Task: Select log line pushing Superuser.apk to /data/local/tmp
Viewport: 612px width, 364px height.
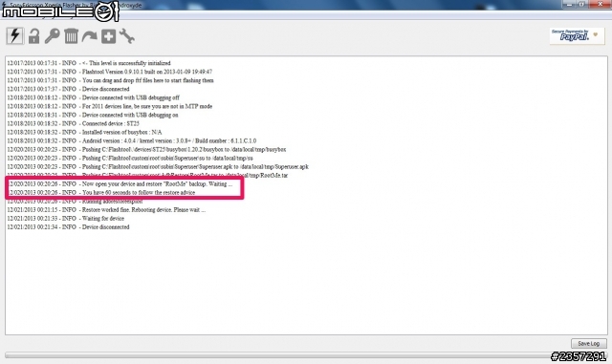Action: (158, 166)
